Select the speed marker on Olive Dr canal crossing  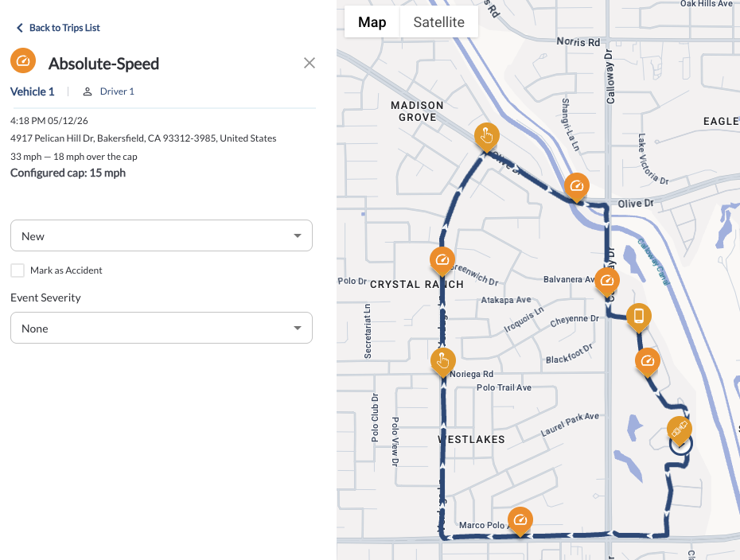point(577,186)
